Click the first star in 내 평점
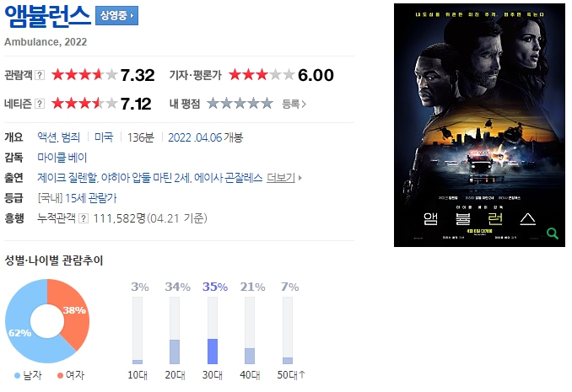This screenshot has height=392, width=572. (x=213, y=104)
